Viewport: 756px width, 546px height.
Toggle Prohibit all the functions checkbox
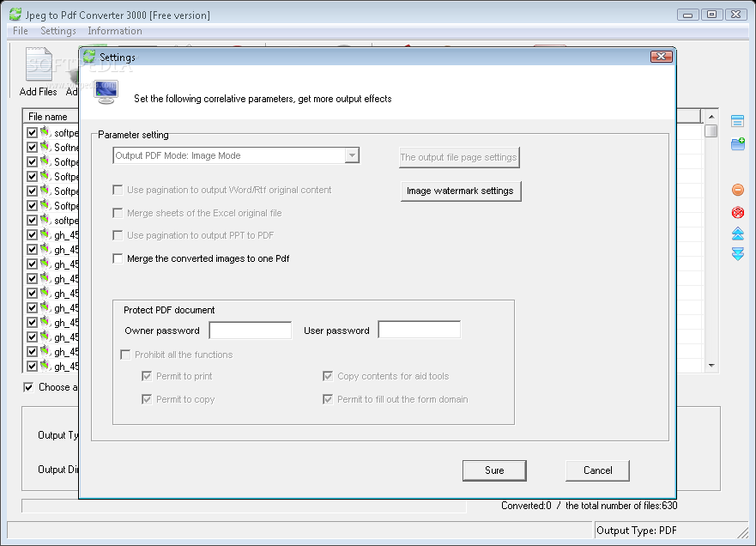point(125,355)
